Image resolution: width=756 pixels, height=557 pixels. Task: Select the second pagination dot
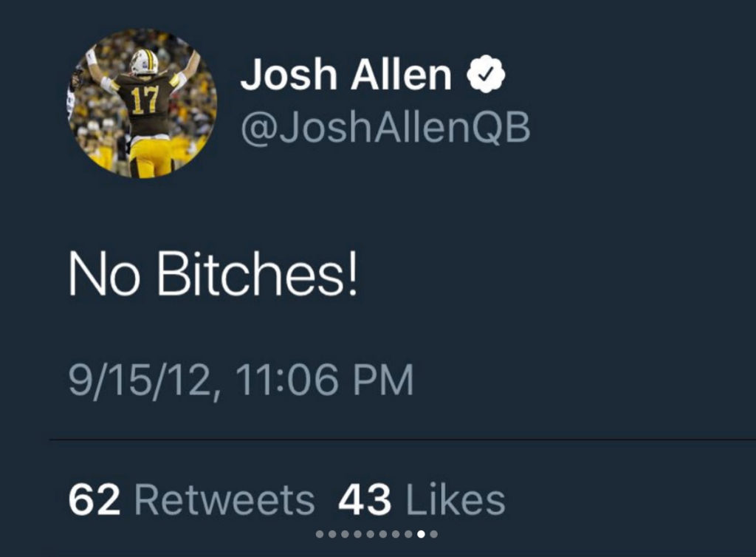click(x=332, y=533)
